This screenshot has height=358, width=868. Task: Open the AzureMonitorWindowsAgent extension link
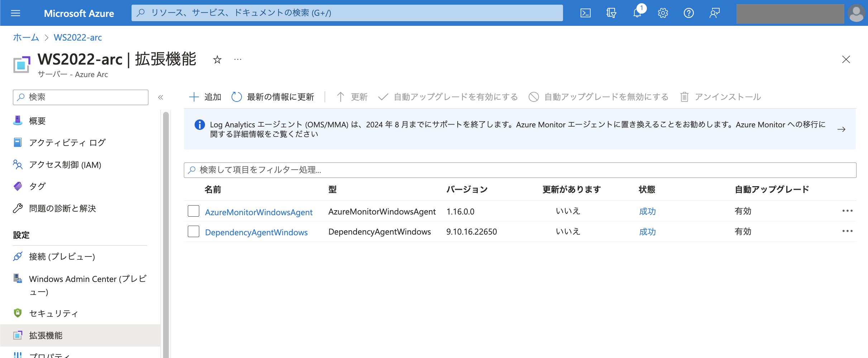259,212
